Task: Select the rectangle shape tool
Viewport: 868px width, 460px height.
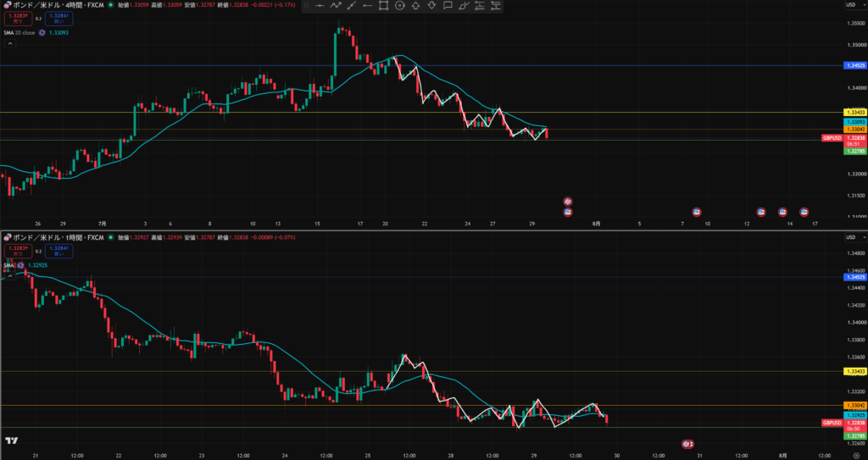Action: click(384, 6)
